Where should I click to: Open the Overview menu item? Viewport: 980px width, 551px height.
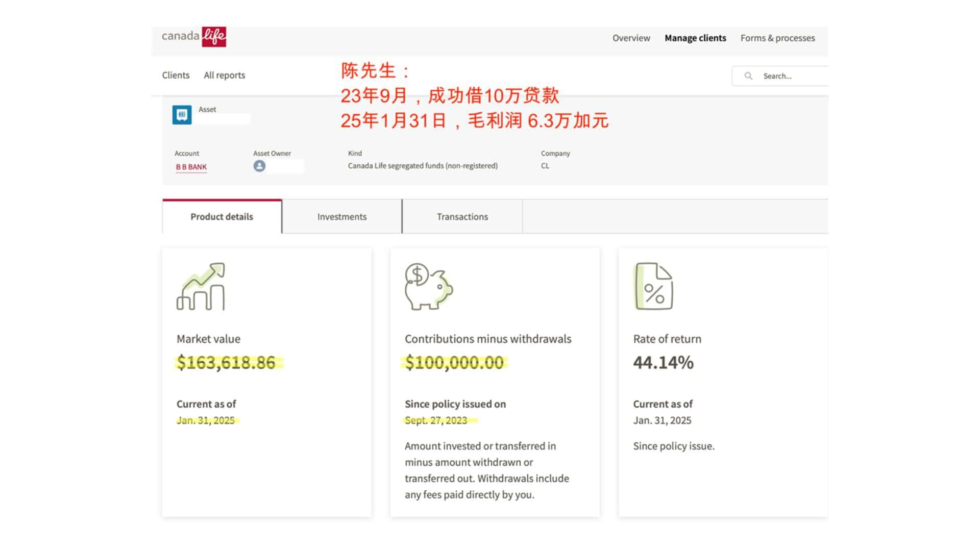point(631,38)
